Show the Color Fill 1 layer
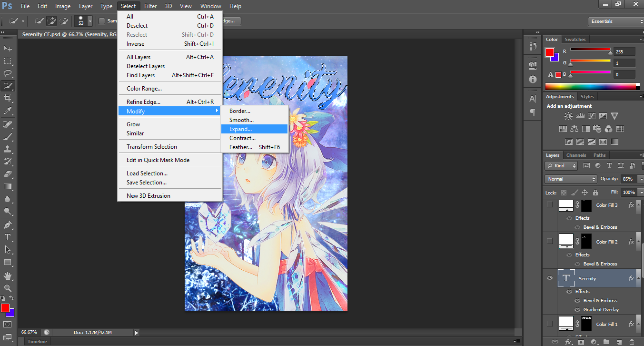Screen dimensions: 644x346 (550, 324)
